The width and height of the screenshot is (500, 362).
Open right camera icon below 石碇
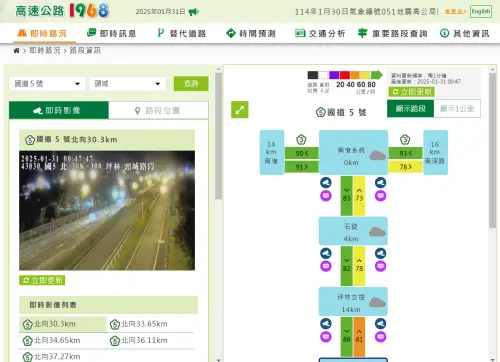pyautogui.click(x=380, y=253)
